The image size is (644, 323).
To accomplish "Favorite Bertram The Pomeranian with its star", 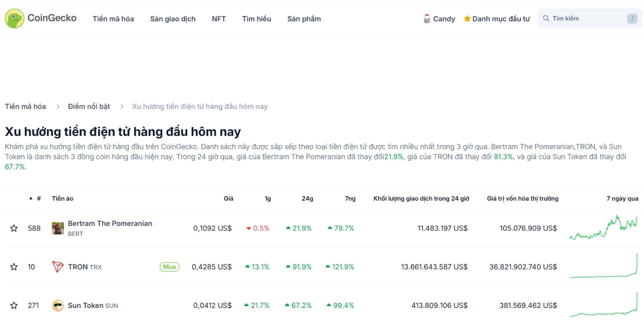I will 14,228.
